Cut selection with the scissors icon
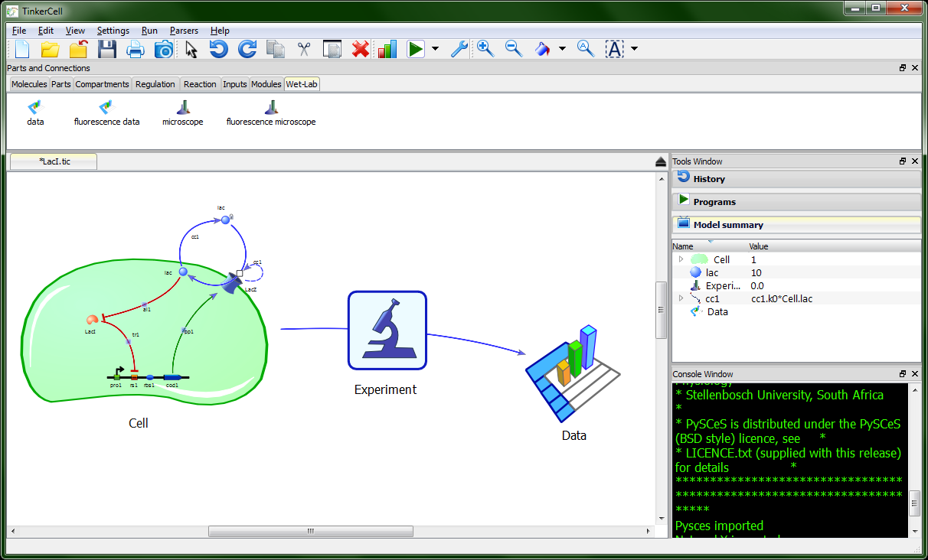Image resolution: width=928 pixels, height=560 pixels. coord(304,49)
